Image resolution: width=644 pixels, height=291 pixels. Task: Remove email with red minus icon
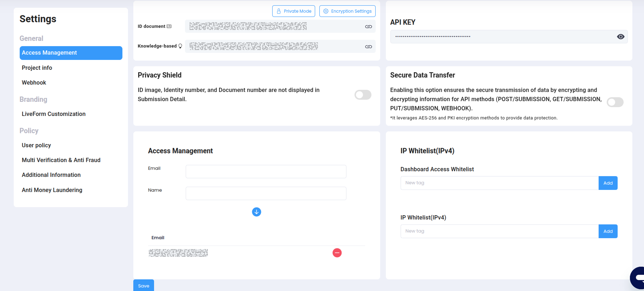337,253
